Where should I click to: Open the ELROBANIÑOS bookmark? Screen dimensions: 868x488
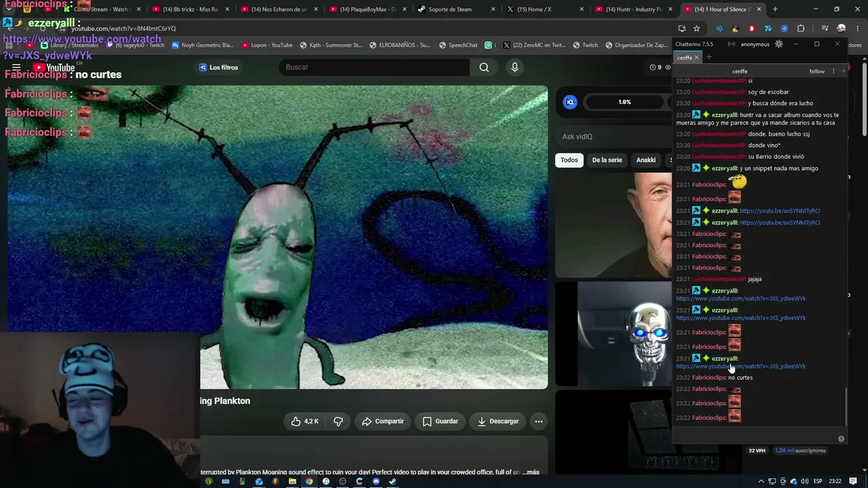tap(399, 45)
